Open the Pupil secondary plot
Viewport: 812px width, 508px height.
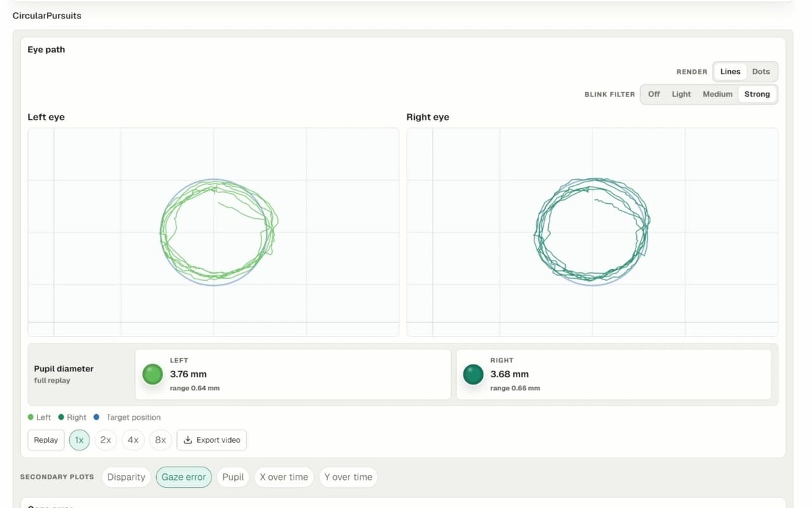pyautogui.click(x=233, y=477)
